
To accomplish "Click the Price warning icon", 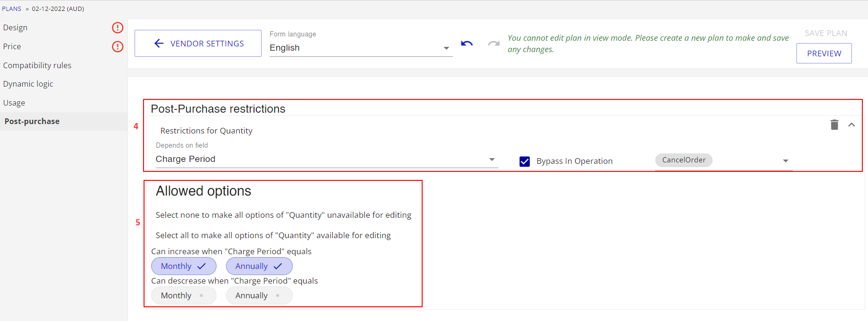I will click(x=118, y=46).
